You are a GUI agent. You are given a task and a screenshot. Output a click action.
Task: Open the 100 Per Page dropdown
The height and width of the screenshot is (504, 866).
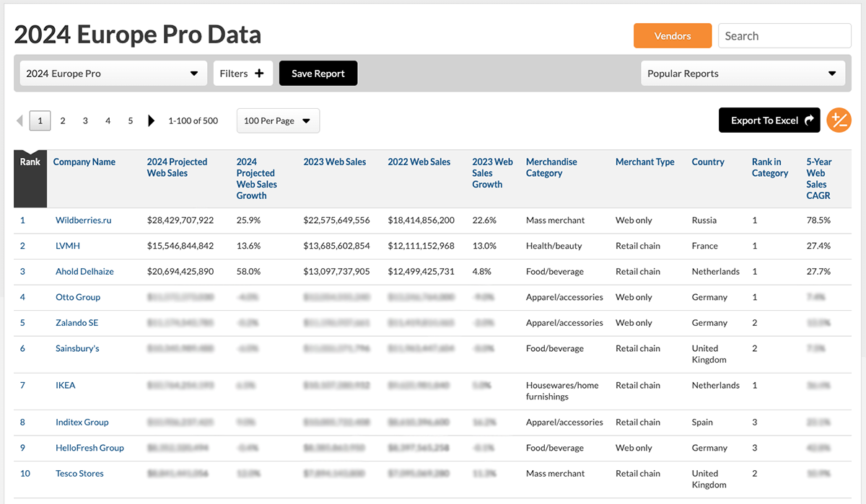coord(278,121)
